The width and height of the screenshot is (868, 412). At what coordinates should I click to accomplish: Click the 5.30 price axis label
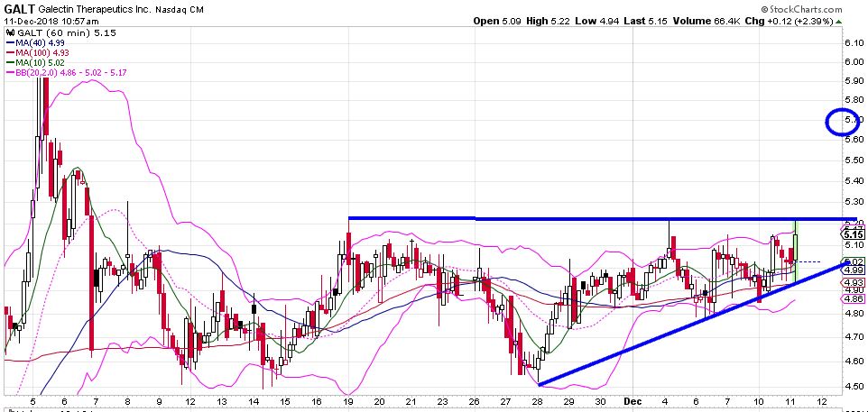pos(855,203)
